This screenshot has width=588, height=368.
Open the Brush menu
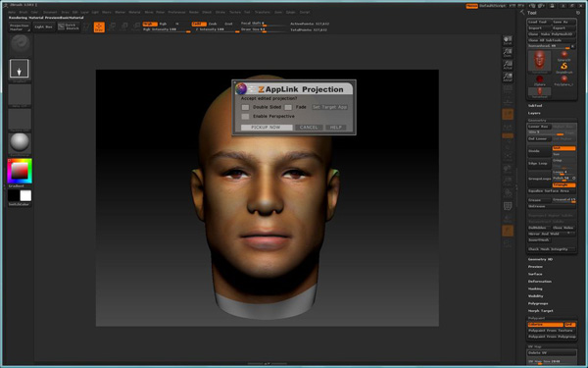pyautogui.click(x=24, y=12)
